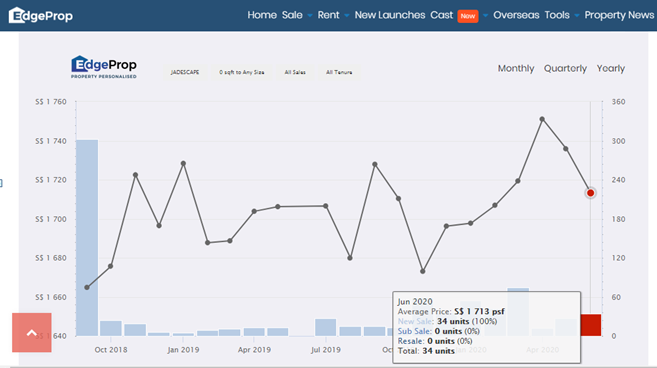Expand the Sale dropdown arrow
This screenshot has height=368, width=657.
point(310,16)
